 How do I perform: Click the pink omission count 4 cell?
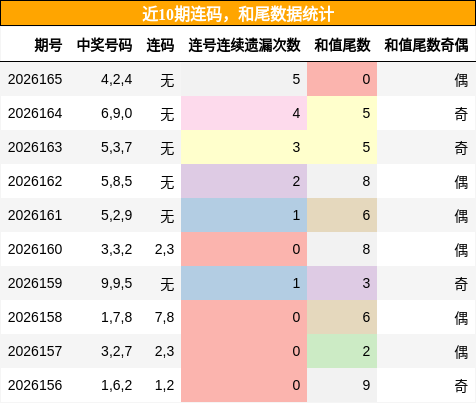(x=244, y=113)
